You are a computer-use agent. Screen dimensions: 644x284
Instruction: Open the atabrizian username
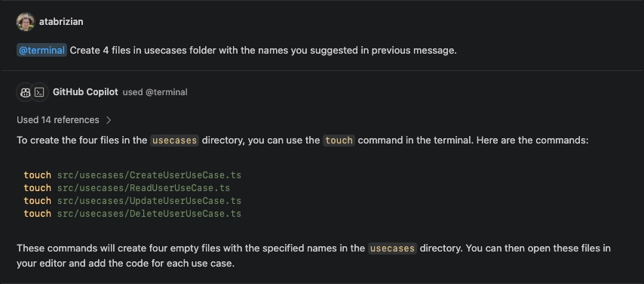pyautogui.click(x=61, y=22)
